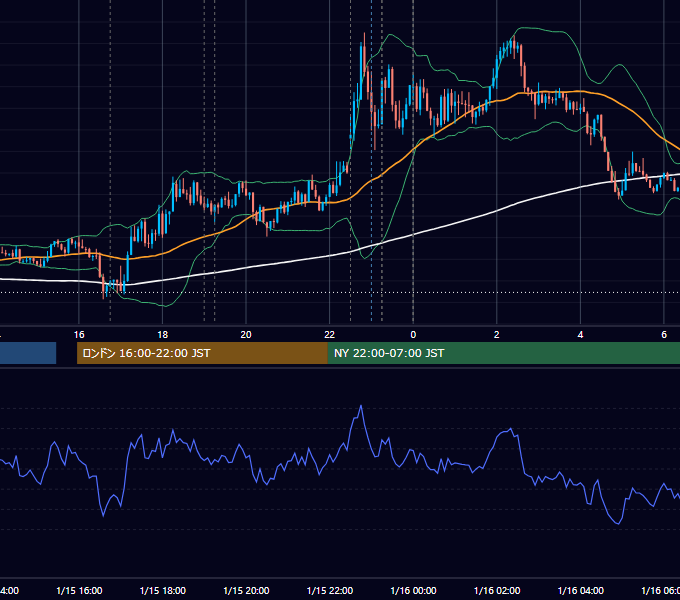Click the 1/16 02:00 date label

[497, 590]
